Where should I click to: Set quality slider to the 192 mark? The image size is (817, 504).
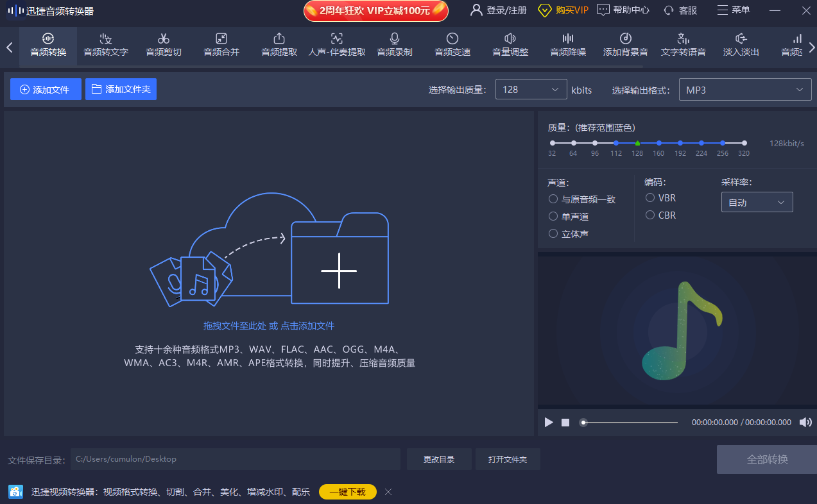coord(680,143)
